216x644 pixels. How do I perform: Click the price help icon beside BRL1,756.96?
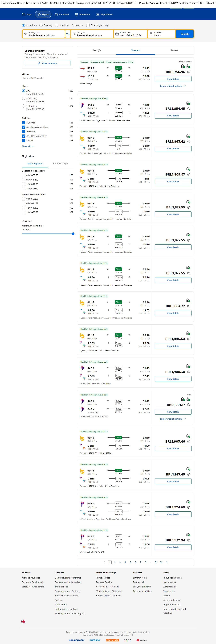tap(189, 72)
